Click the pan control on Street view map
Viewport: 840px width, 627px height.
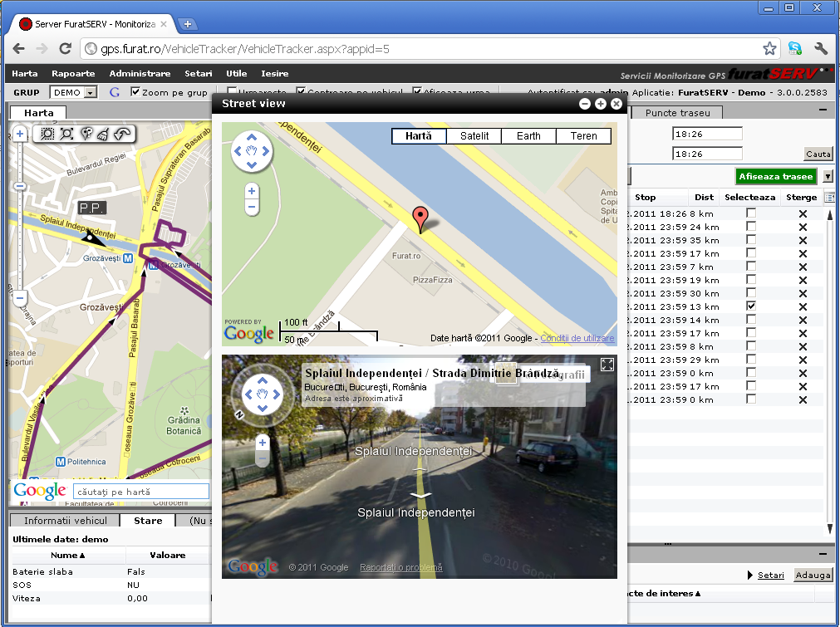tap(251, 151)
